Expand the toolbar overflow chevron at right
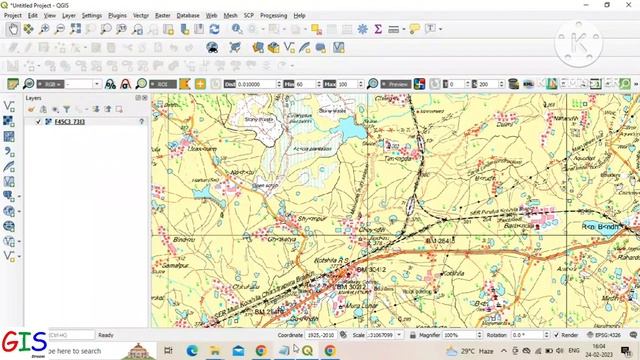This screenshot has width=640, height=360. [x=636, y=84]
